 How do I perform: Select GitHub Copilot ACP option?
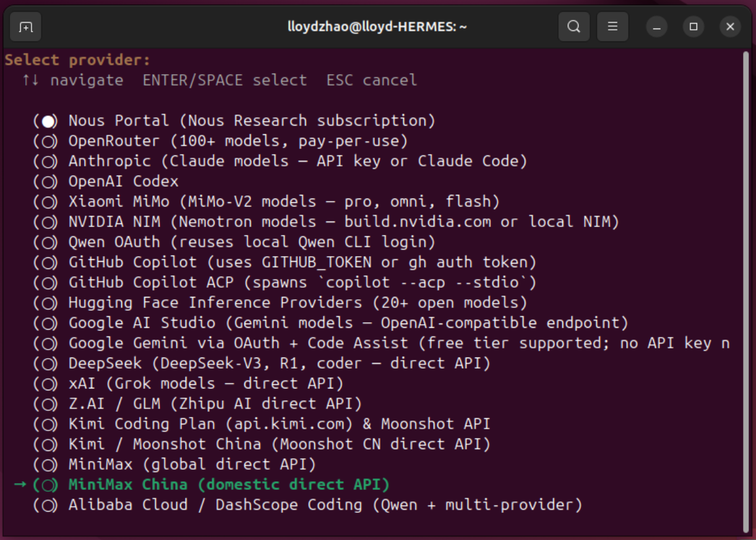[46, 283]
